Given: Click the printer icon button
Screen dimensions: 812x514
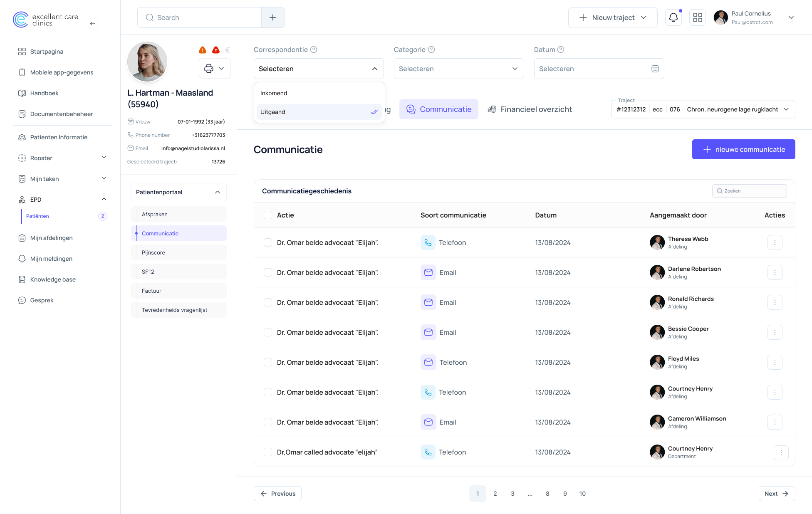Looking at the screenshot, I should click(x=209, y=69).
